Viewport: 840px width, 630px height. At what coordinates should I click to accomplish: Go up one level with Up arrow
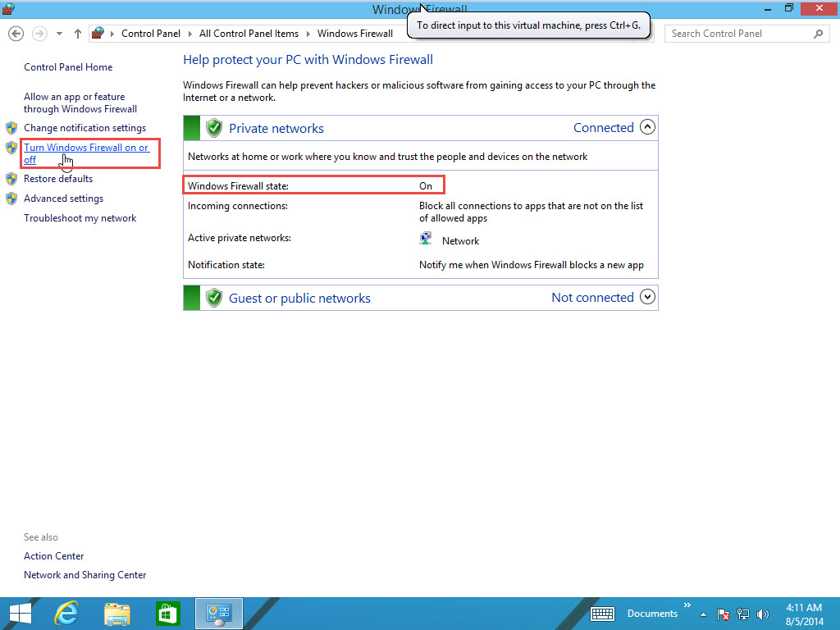point(78,34)
